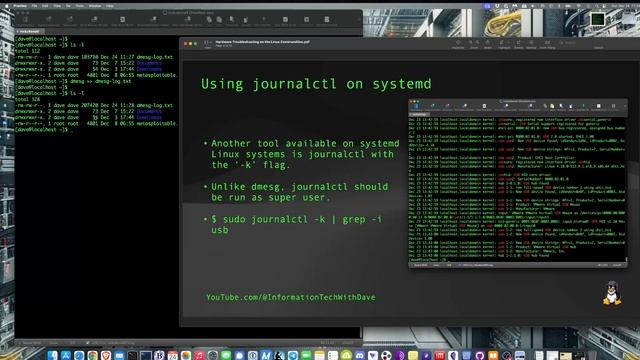Open the Window menu

pos(95,6)
